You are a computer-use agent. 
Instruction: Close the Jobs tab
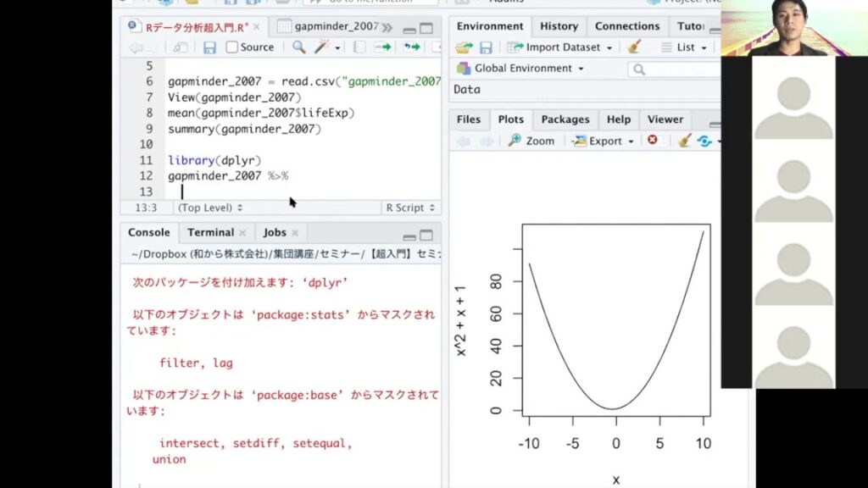tap(295, 233)
